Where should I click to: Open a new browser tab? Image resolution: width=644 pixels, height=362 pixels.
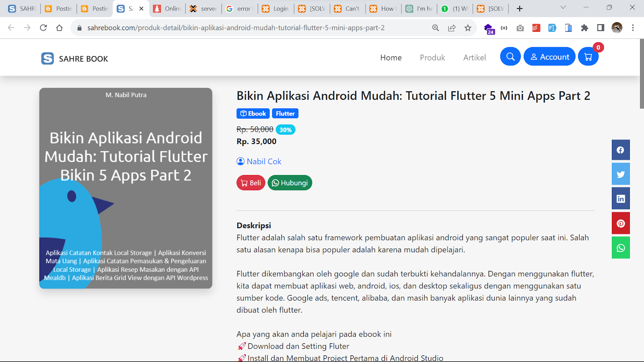pos(520,8)
